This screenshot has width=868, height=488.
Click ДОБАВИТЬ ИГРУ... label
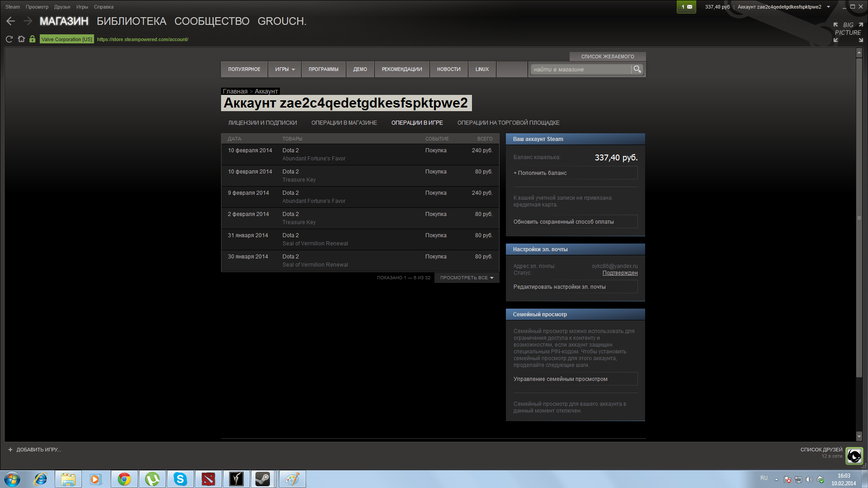pos(38,450)
